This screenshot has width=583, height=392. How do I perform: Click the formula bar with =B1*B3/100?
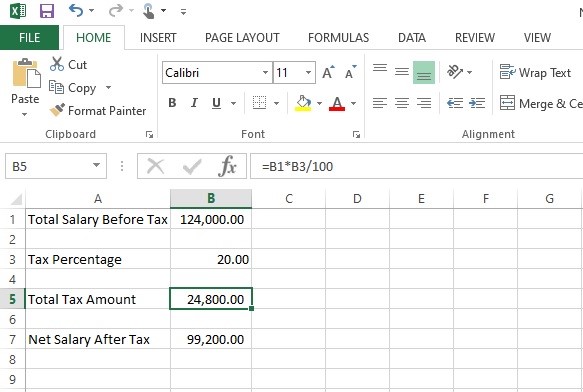pyautogui.click(x=416, y=166)
